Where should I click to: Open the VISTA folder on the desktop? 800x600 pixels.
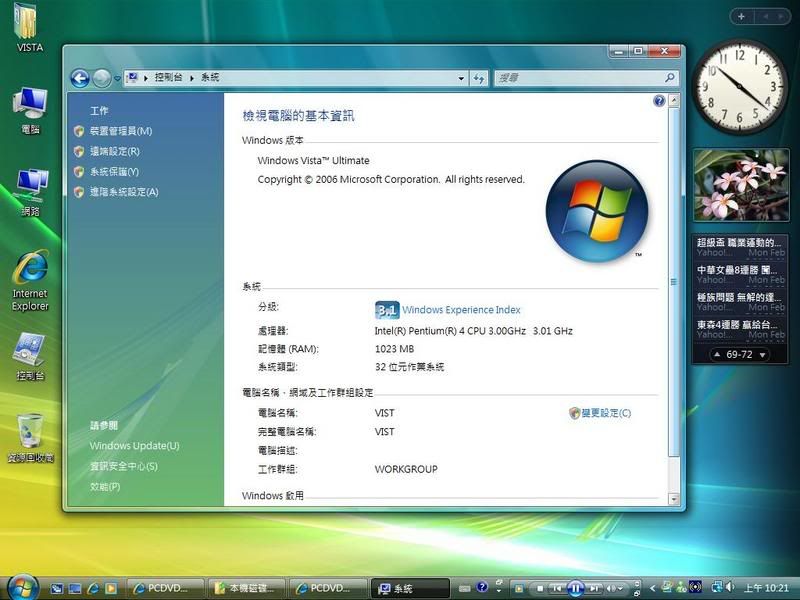[27, 28]
